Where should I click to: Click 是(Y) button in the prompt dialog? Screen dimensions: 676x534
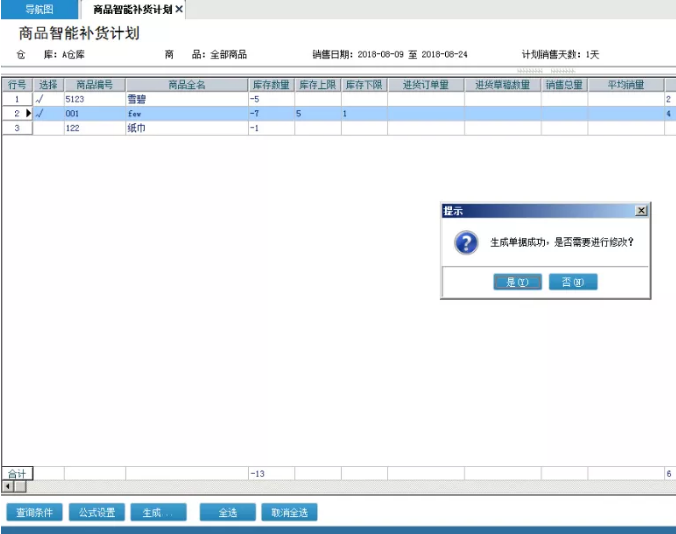pos(517,282)
